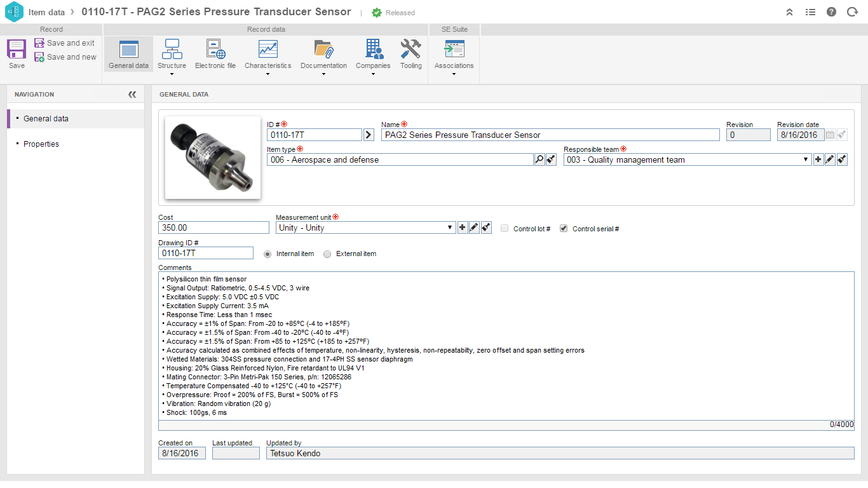The image size is (868, 488).
Task: Click the Updated by field with Tetsuo Kendo
Action: click(x=560, y=453)
